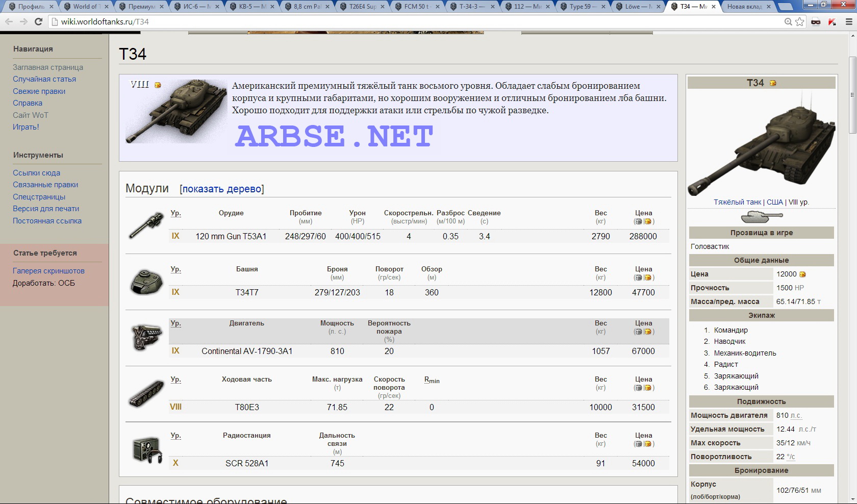Go forward with the browser forward arrow
Screen dimensions: 857x504
[x=23, y=21]
